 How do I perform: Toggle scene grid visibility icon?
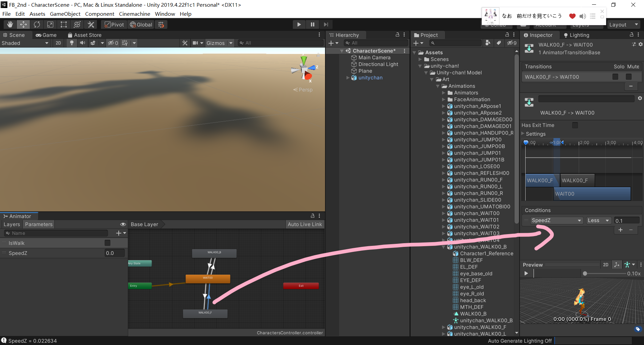(125, 43)
